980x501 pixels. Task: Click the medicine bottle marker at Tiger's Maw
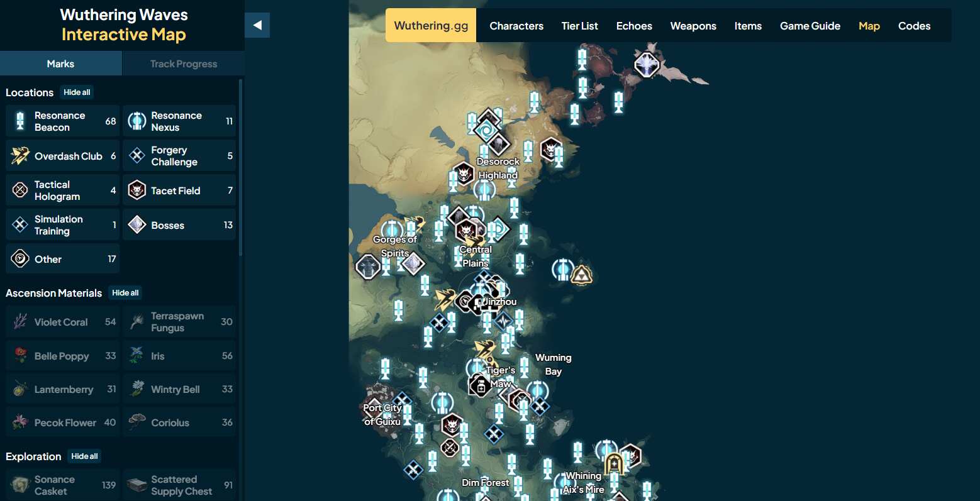click(x=481, y=385)
